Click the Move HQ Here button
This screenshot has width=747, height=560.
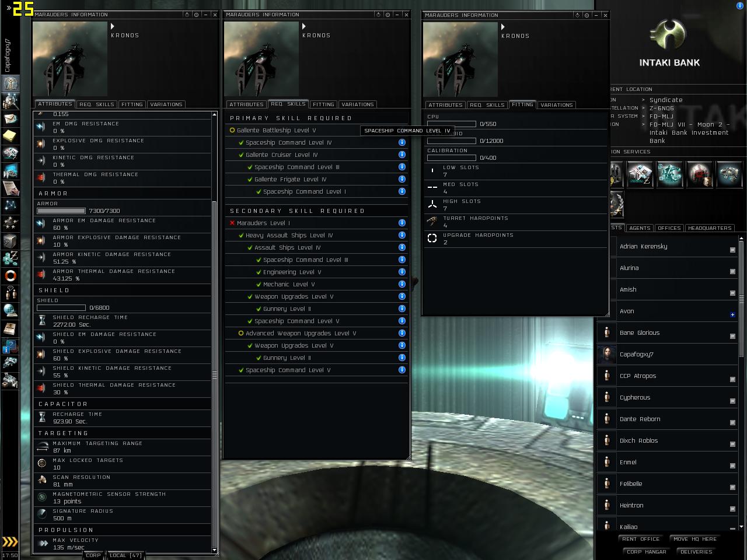(x=695, y=539)
